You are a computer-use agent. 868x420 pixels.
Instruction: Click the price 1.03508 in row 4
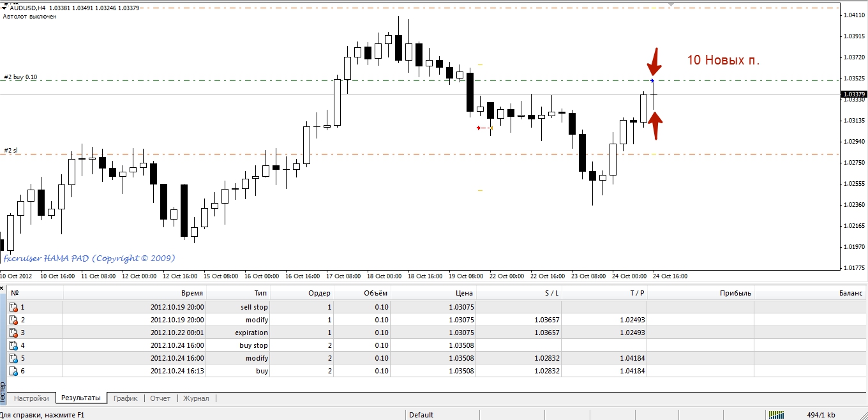coord(461,345)
